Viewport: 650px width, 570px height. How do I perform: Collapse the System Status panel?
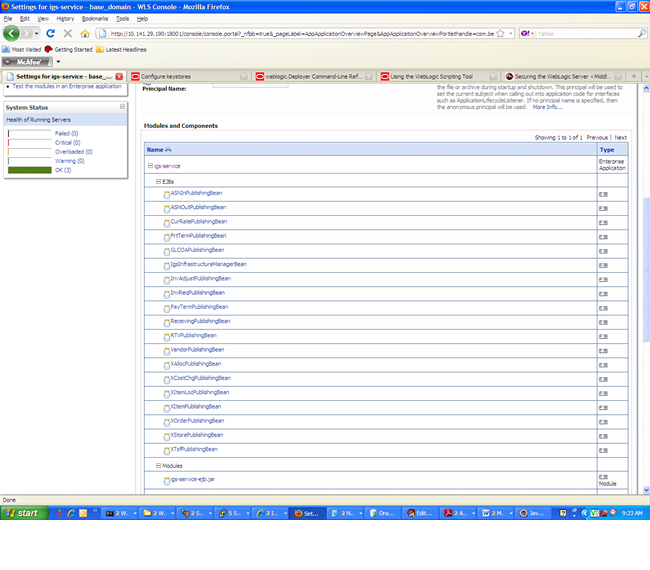122,107
